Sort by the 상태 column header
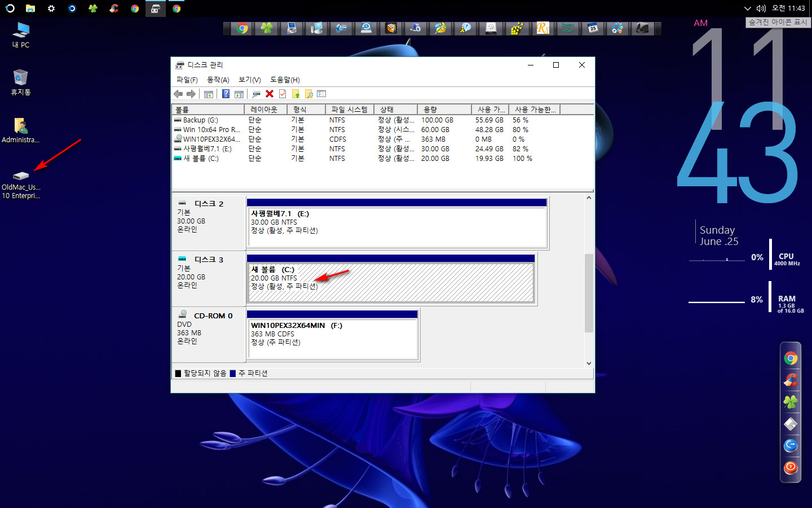 tap(395, 110)
